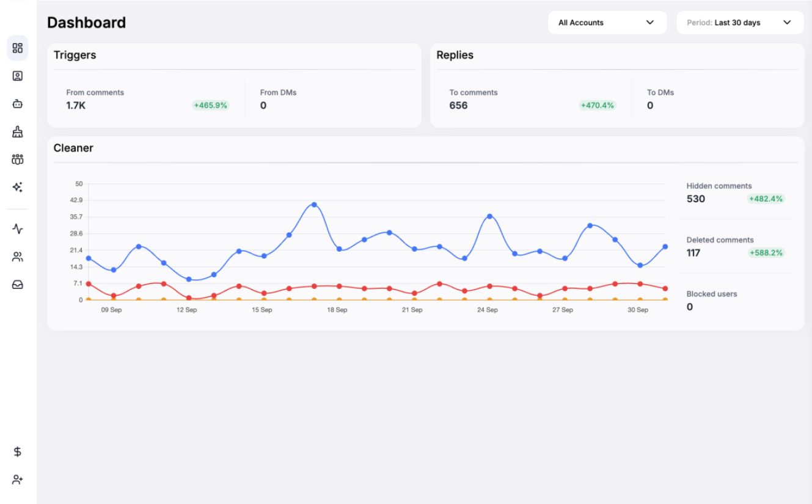The image size is (812, 504).
Task: Click the dollar billing sidebar icon
Action: coord(18,452)
